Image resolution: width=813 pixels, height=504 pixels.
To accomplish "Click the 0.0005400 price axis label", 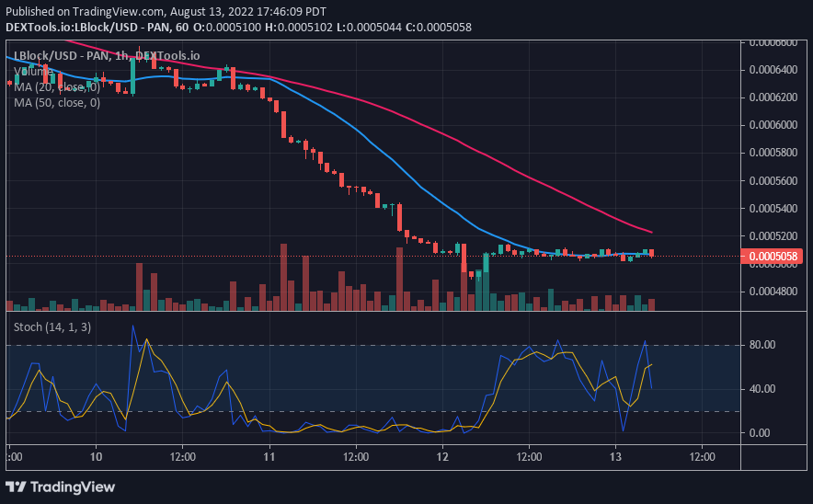I will pos(773,209).
